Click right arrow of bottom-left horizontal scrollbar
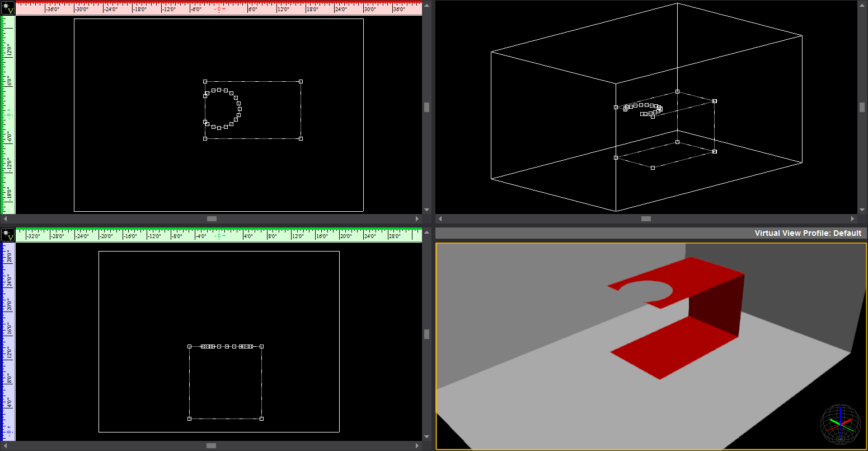 (417, 445)
